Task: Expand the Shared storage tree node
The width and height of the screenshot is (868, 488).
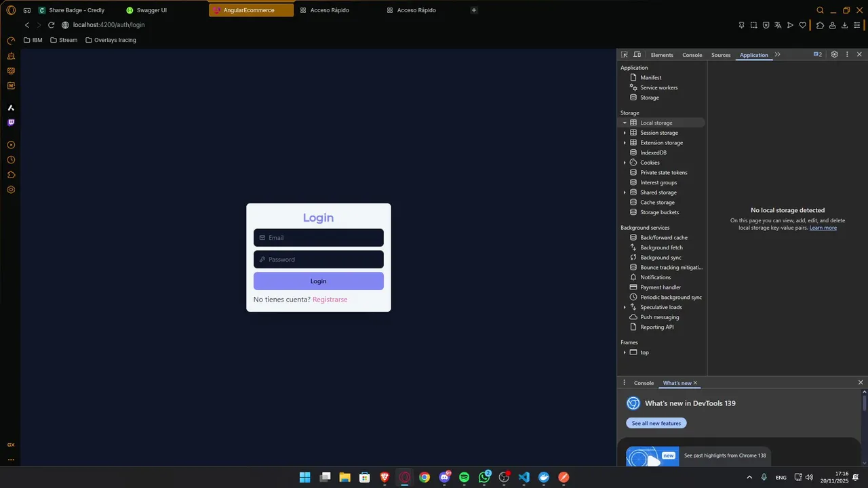Action: 625,192
